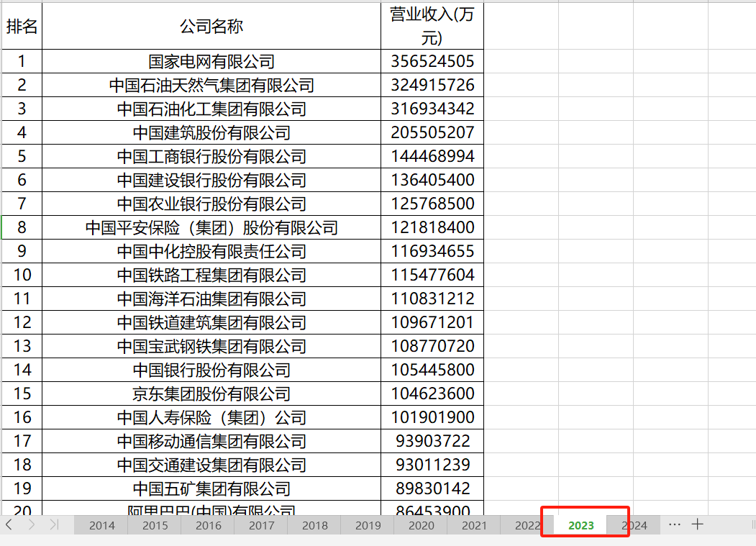Viewport: 756px width, 546px height.
Task: Select cell 中国交通建设集团有限公司
Action: coord(211,465)
